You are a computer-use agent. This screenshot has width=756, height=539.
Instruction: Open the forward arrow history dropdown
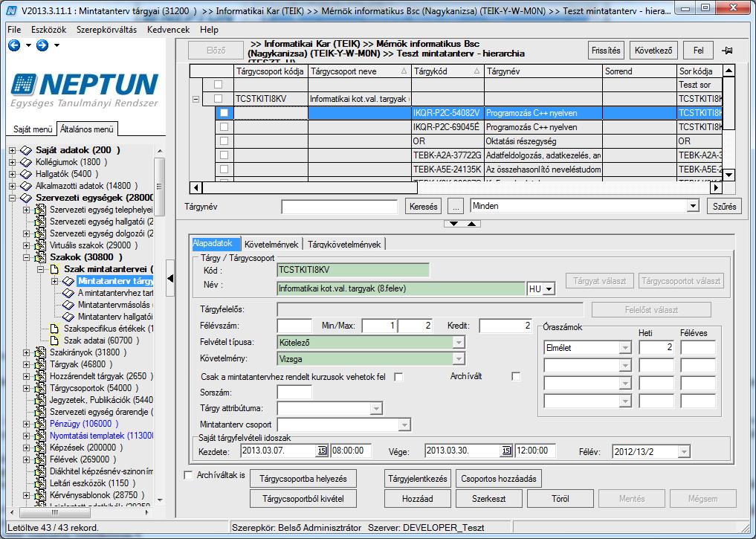[x=57, y=45]
